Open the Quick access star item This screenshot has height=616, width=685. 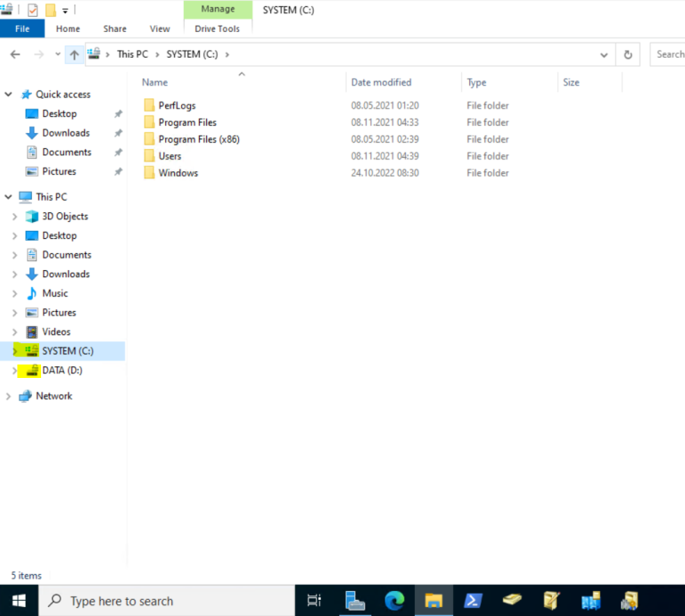click(27, 94)
